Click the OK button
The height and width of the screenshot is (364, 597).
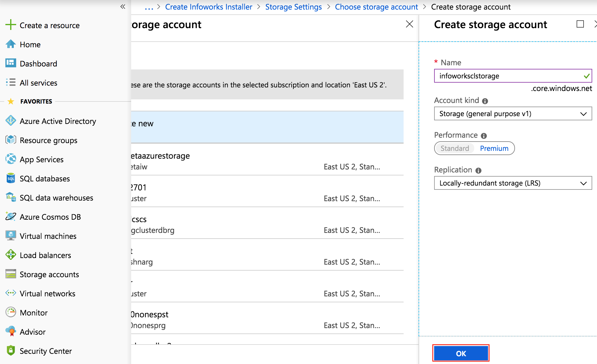pyautogui.click(x=461, y=353)
